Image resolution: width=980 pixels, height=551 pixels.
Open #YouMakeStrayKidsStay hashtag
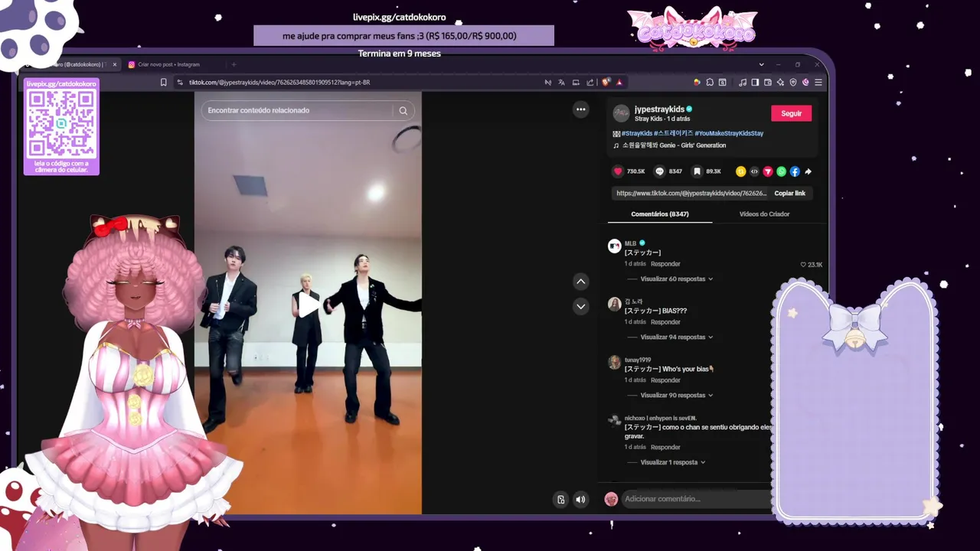729,133
